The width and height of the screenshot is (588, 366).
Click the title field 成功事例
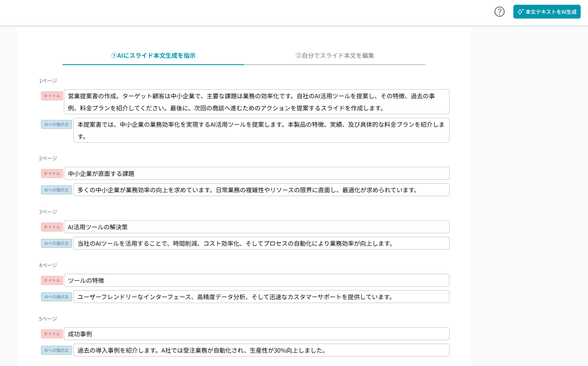pyautogui.click(x=257, y=334)
